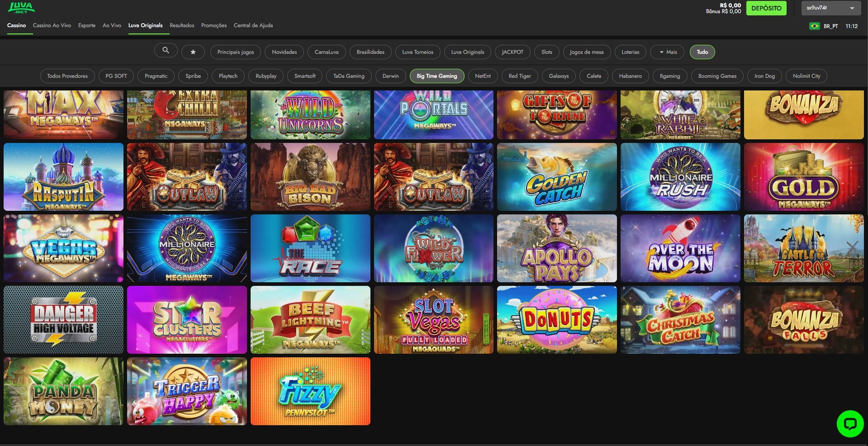Filter by Pragmatic provider
The height and width of the screenshot is (446, 868).
click(156, 76)
